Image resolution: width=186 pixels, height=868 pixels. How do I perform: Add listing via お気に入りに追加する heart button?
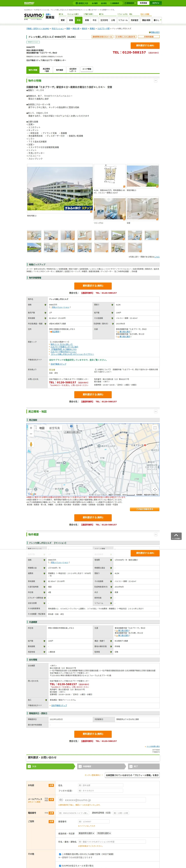click(126, 37)
